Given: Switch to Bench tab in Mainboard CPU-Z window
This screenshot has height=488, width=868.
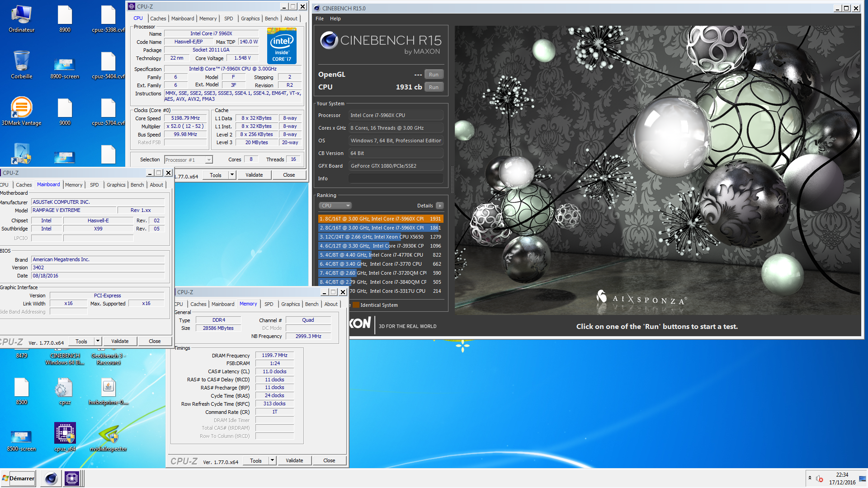Looking at the screenshot, I should tap(137, 185).
